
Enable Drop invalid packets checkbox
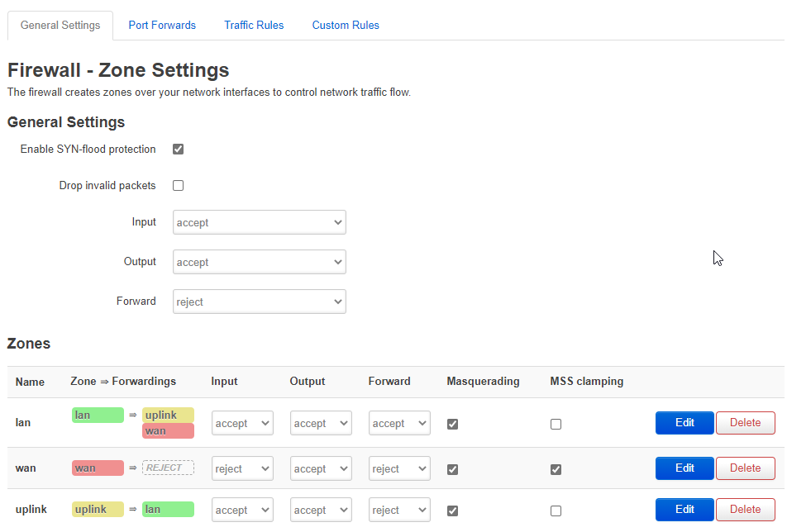click(x=178, y=186)
